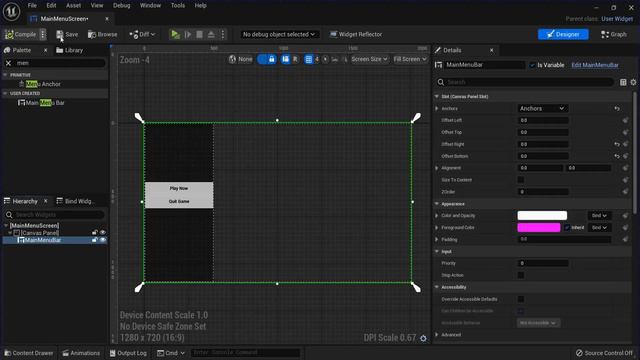Open Details property matrix grid icon
Image resolution: width=640 pixels, height=360 pixels.
[623, 82]
